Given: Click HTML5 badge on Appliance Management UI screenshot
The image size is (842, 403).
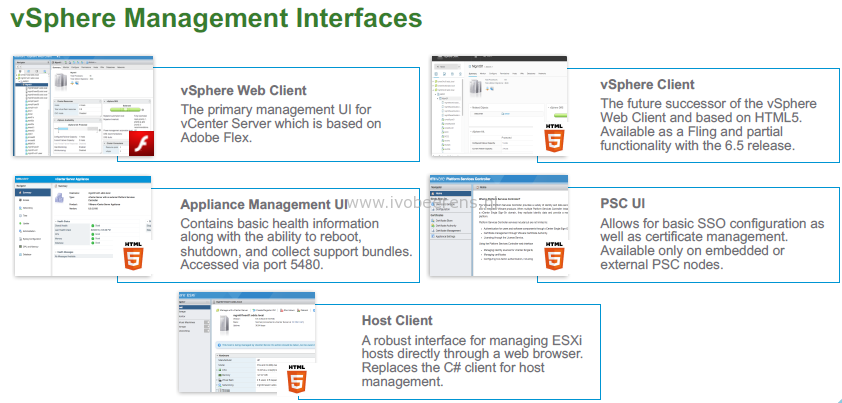Looking at the screenshot, I should pyautogui.click(x=133, y=256).
